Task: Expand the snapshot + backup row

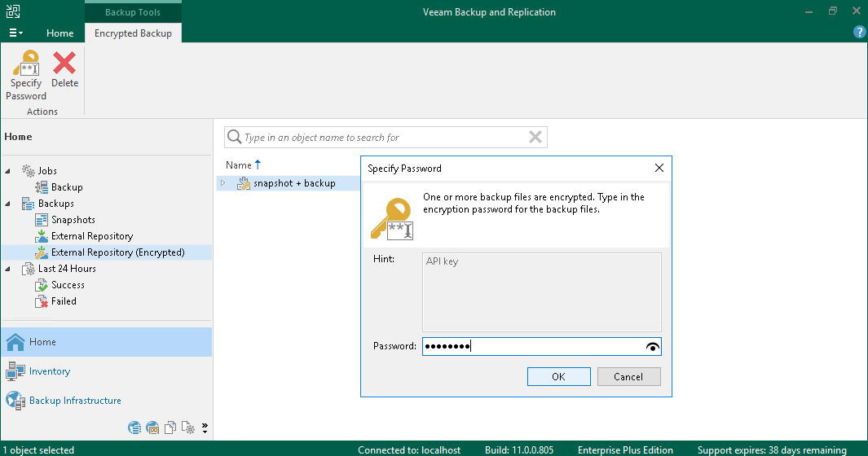Action: coord(223,183)
